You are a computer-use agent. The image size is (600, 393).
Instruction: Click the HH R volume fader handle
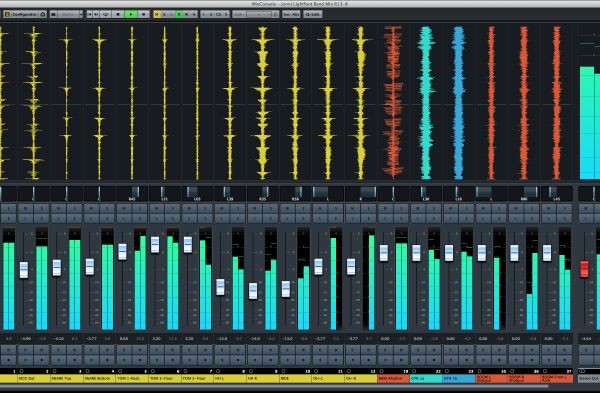click(x=253, y=291)
